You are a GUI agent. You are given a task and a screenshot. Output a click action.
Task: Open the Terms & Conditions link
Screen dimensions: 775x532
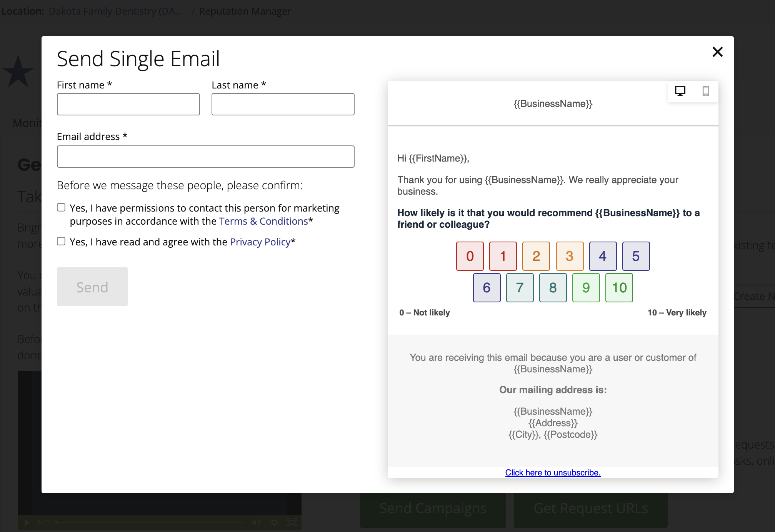[x=263, y=221]
